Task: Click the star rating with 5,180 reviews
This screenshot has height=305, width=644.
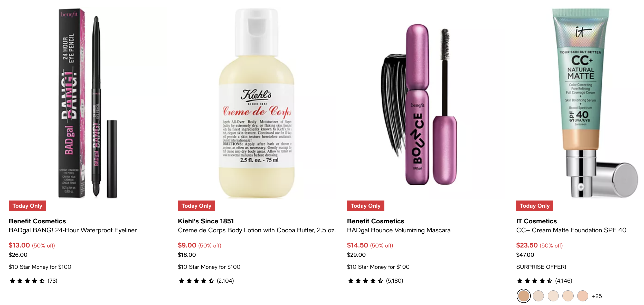Action: 375,281
